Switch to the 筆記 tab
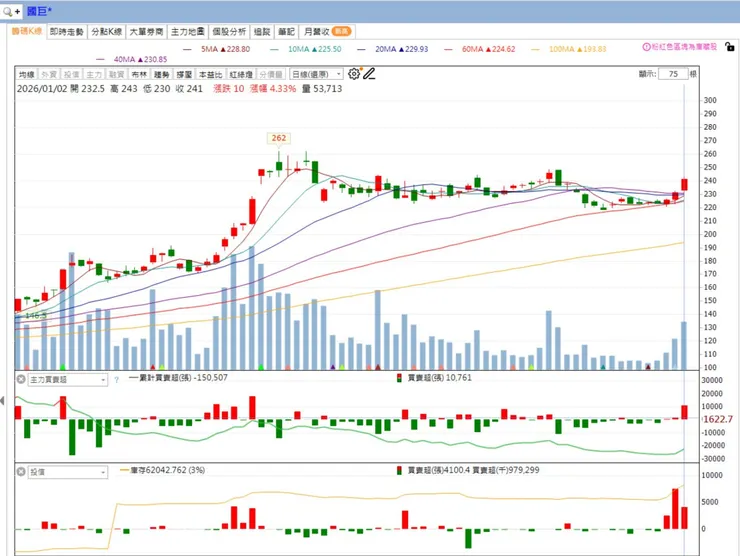The width and height of the screenshot is (740, 556). 286,32
